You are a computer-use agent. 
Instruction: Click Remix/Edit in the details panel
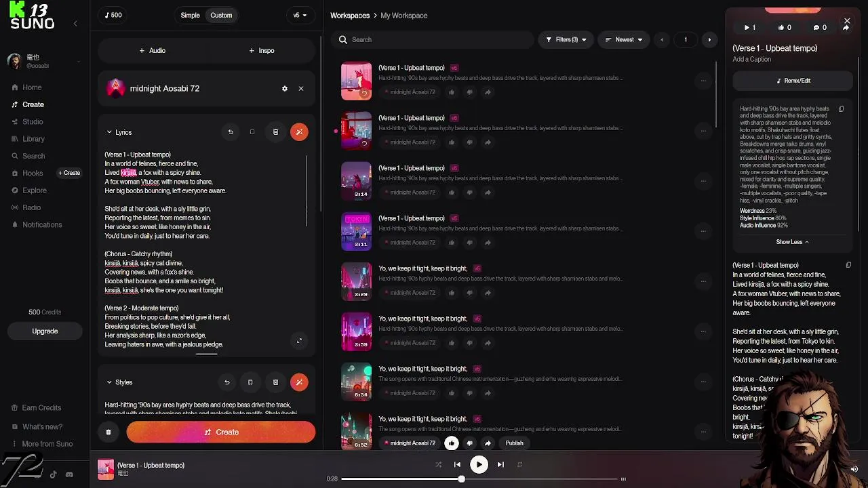(x=792, y=81)
